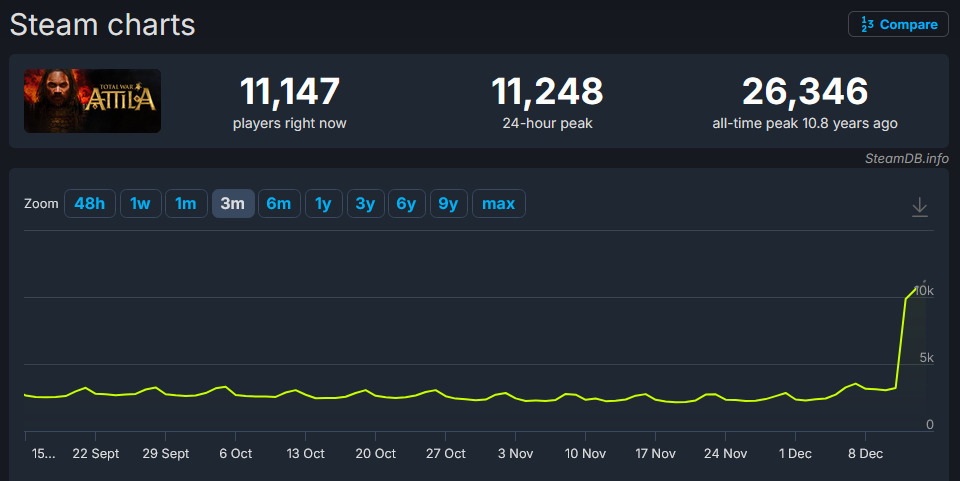The image size is (960, 481).
Task: Click the 26,346 all-time peak value
Action: [x=805, y=92]
